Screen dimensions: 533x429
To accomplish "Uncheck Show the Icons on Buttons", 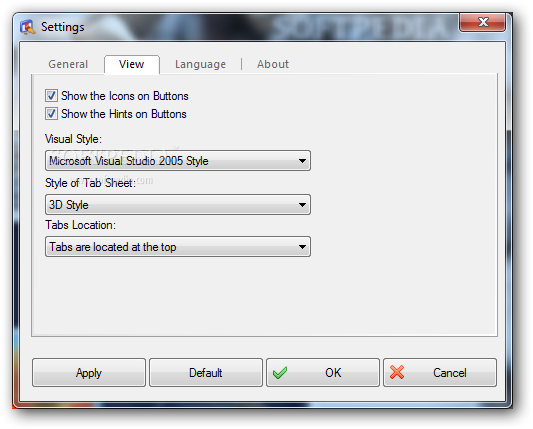I will click(x=51, y=96).
